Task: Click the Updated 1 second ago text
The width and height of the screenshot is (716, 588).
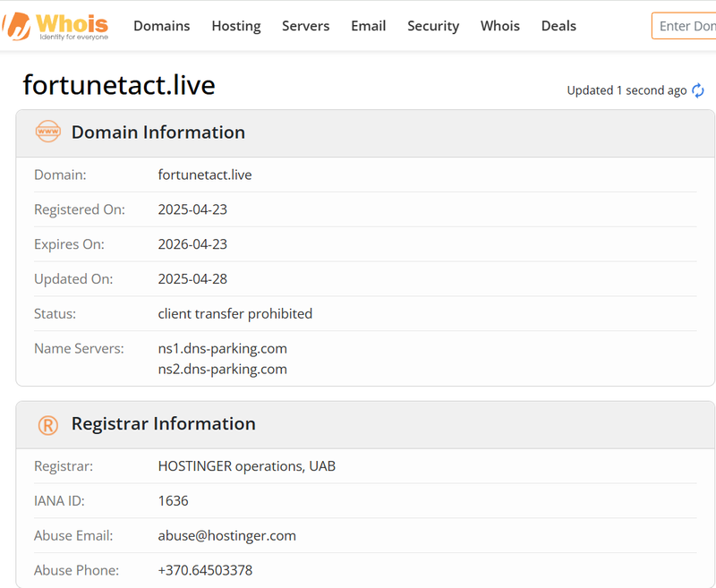Action: (626, 90)
